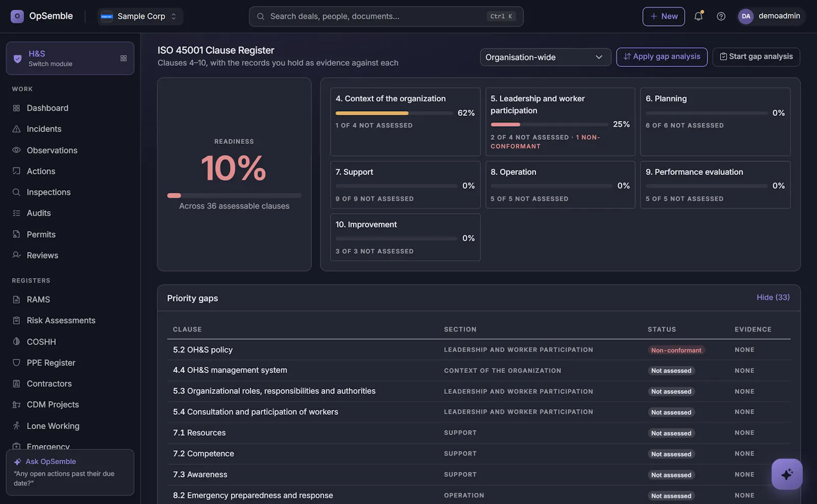This screenshot has height=504, width=817.
Task: Open the help question mark icon
Action: [721, 16]
